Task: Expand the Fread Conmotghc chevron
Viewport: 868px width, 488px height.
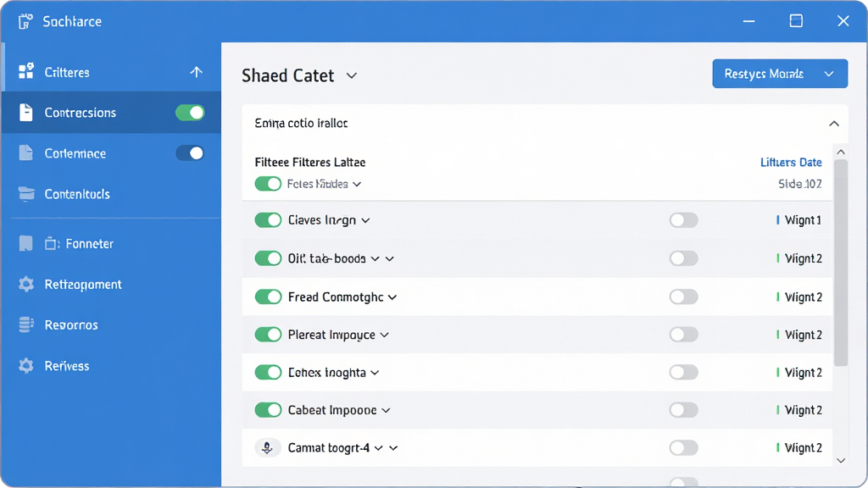Action: (x=392, y=297)
